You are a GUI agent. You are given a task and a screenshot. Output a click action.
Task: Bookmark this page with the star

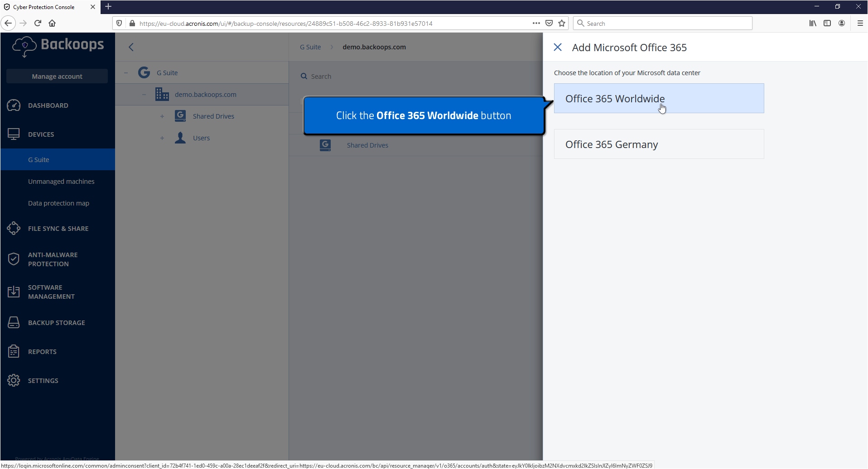point(562,23)
